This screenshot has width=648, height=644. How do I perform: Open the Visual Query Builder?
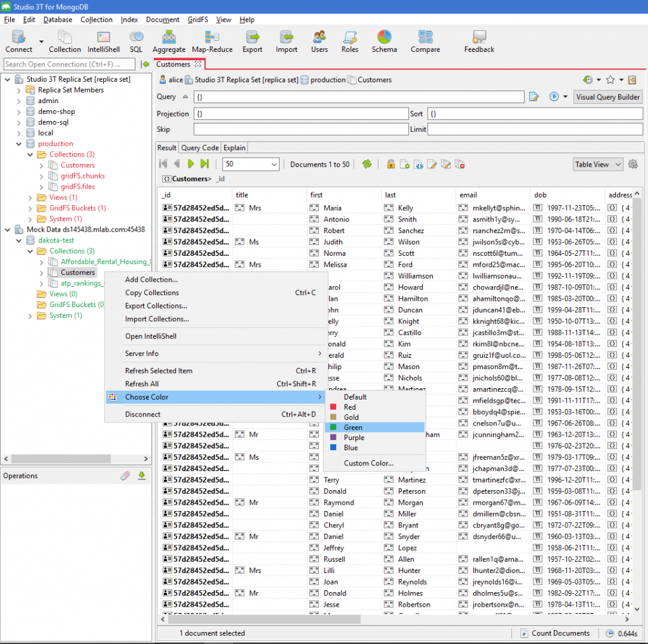tap(608, 97)
